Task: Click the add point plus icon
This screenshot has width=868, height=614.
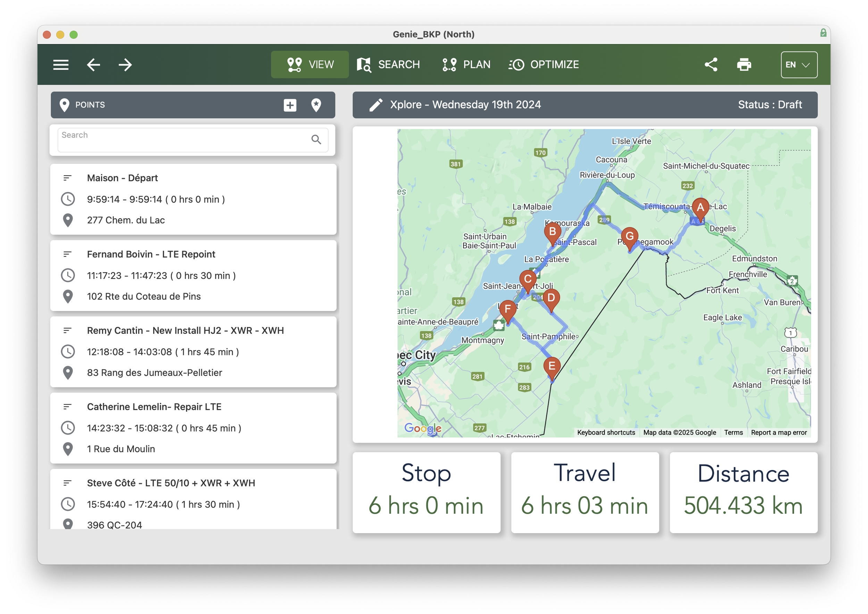Action: coord(290,105)
